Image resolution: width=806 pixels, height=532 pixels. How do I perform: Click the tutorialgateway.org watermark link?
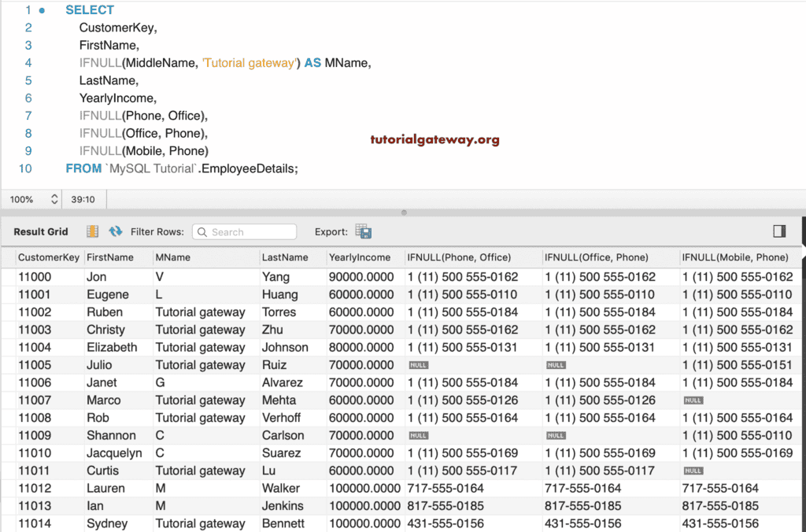pos(435,139)
